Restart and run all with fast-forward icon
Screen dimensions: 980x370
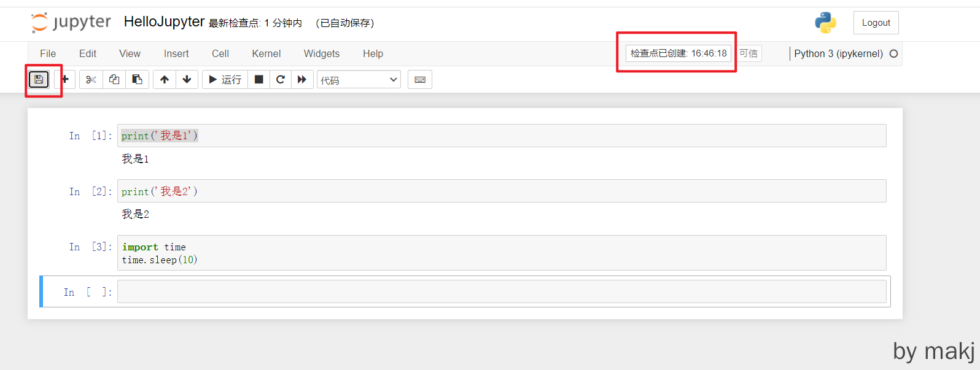[302, 80]
